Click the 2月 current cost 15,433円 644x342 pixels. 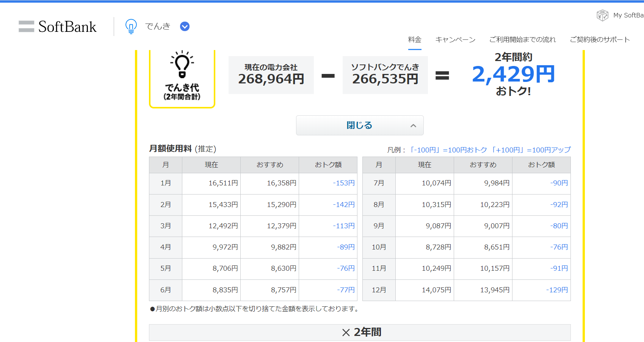212,205
